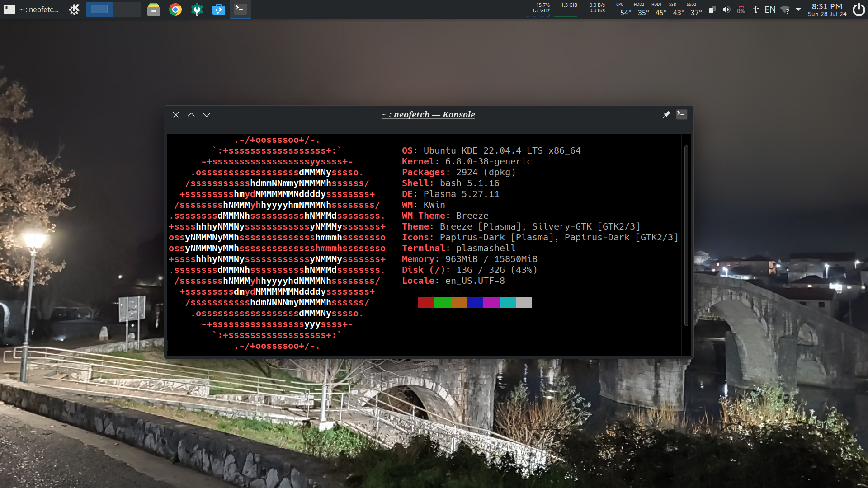Click the USB devices tray icon
Image resolution: width=868 pixels, height=488 pixels.
click(755, 10)
